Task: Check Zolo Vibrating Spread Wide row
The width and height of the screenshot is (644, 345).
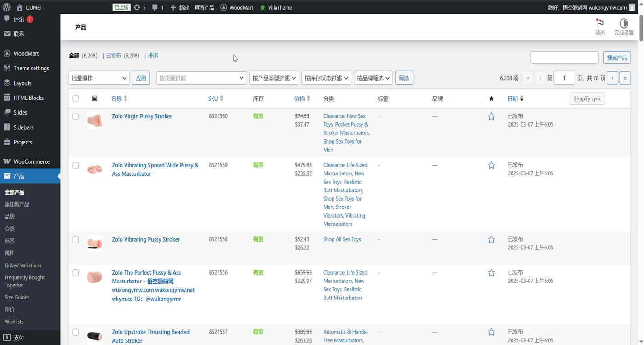Action: pyautogui.click(x=75, y=165)
